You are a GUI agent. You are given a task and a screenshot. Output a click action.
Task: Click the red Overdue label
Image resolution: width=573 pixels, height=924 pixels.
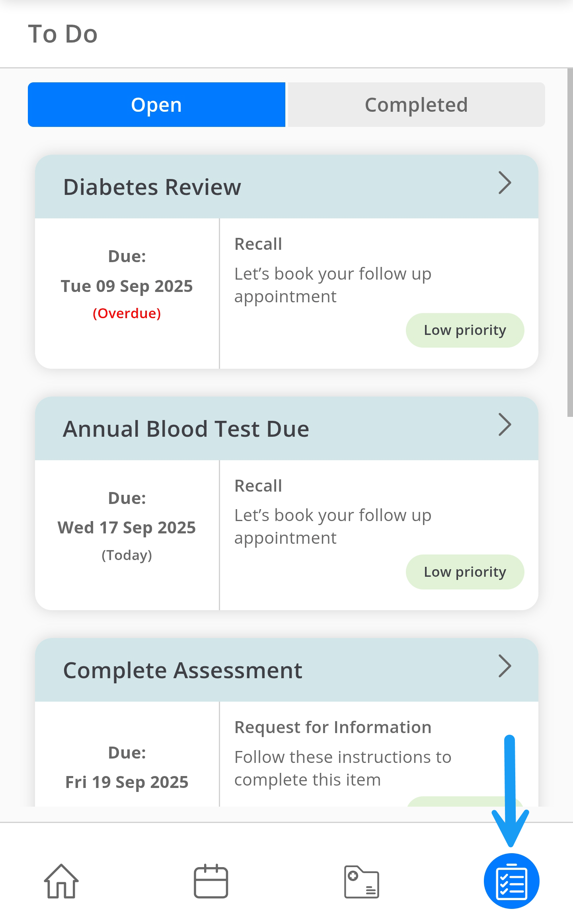[127, 313]
